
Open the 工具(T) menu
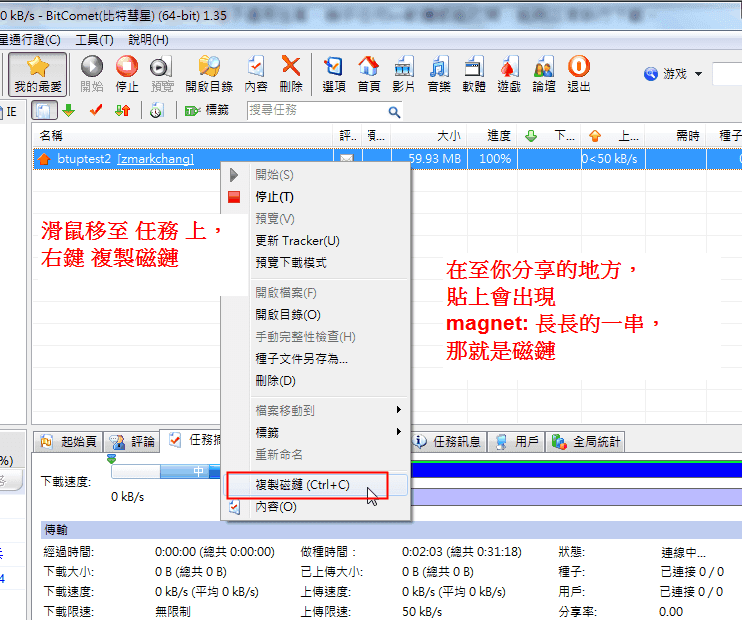[94, 40]
